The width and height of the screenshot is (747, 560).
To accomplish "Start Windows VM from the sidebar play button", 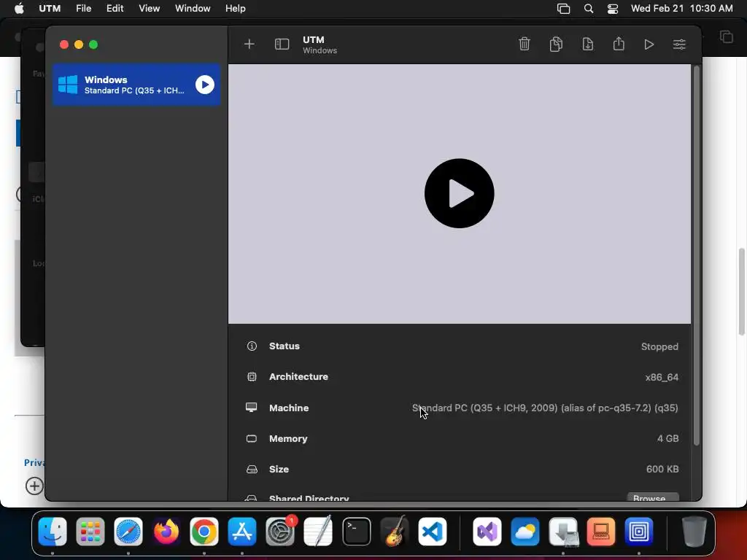I will [205, 85].
